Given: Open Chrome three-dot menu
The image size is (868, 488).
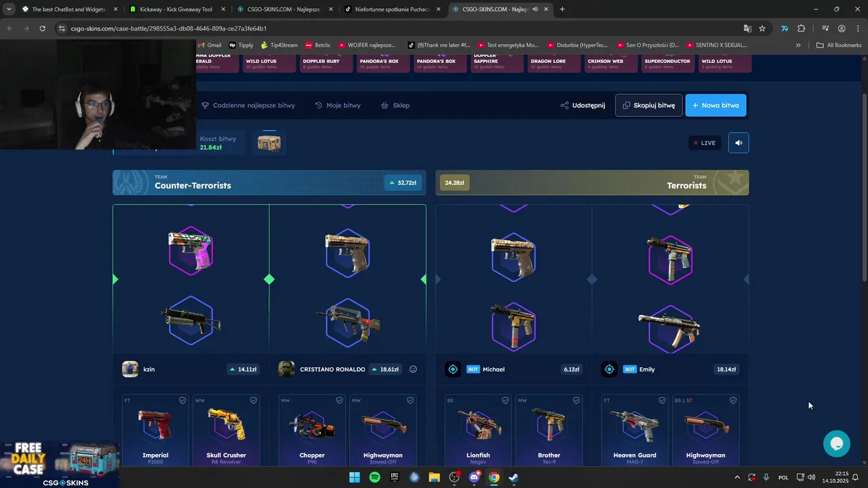Looking at the screenshot, I should click(858, 28).
